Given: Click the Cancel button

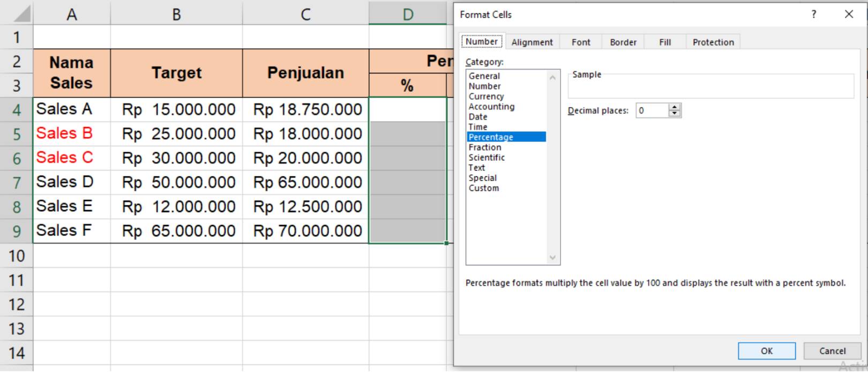Looking at the screenshot, I should coord(832,351).
